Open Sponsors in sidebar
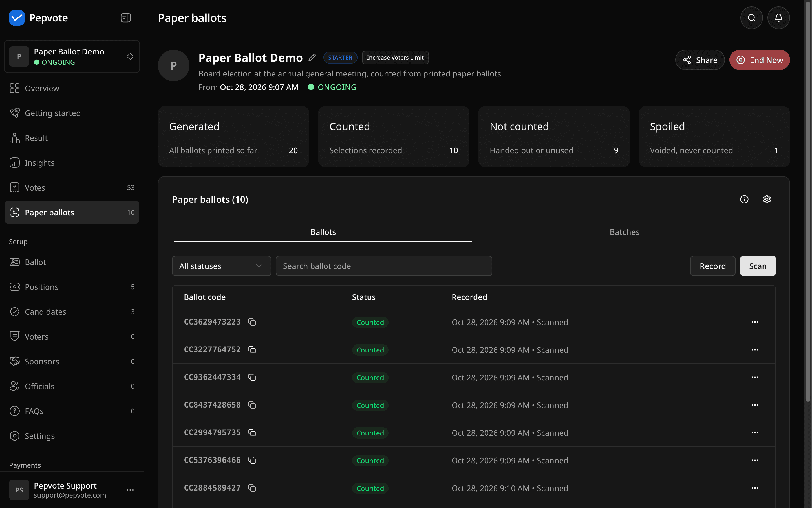Screen dimensions: 812x508 click(x=72, y=362)
